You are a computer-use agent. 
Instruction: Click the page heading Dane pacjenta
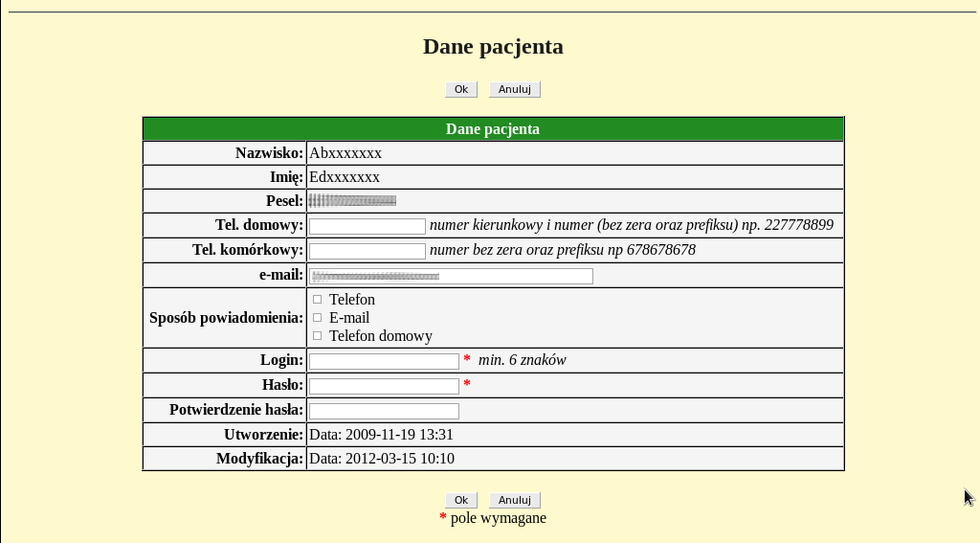pyautogui.click(x=493, y=46)
